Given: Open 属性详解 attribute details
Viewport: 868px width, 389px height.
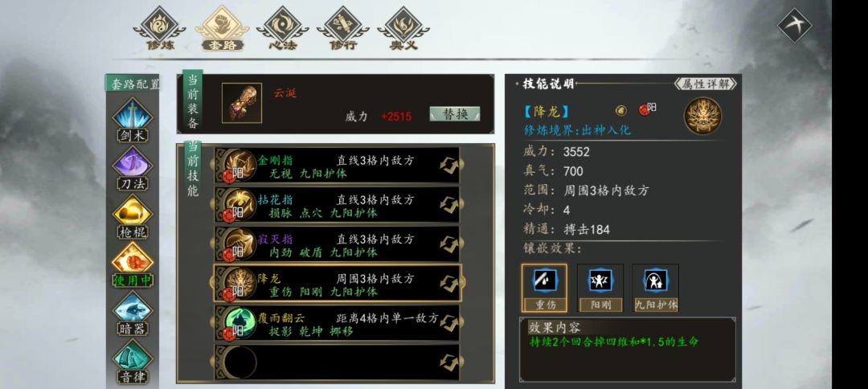Looking at the screenshot, I should tap(706, 84).
